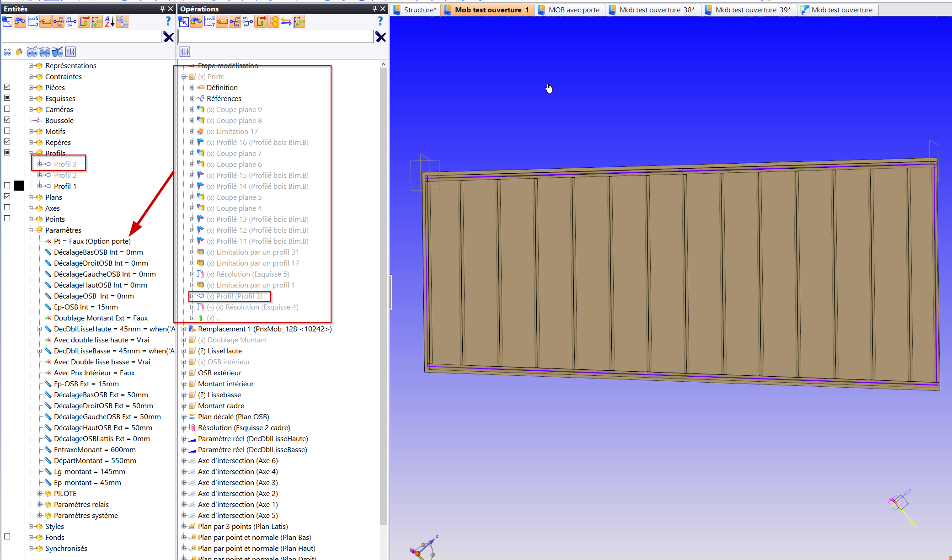Viewport: 952px width, 560px height.
Task: Click the orientation cube gizmo in the viewport
Action: [899, 502]
